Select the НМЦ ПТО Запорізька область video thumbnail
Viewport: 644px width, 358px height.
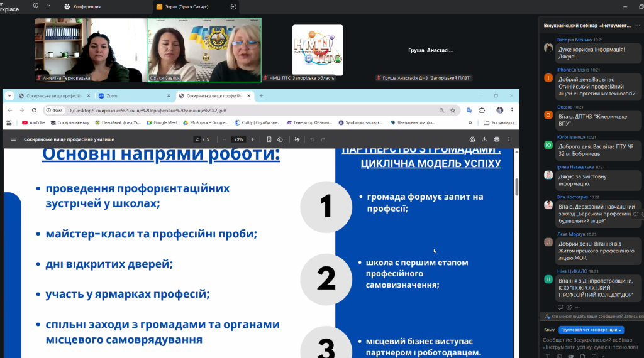click(318, 50)
